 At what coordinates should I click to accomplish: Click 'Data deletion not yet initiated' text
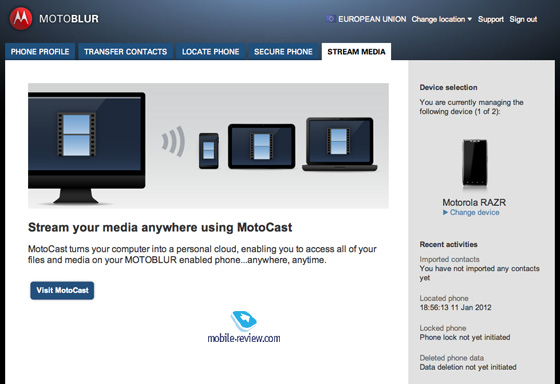pyautogui.click(x=468, y=367)
